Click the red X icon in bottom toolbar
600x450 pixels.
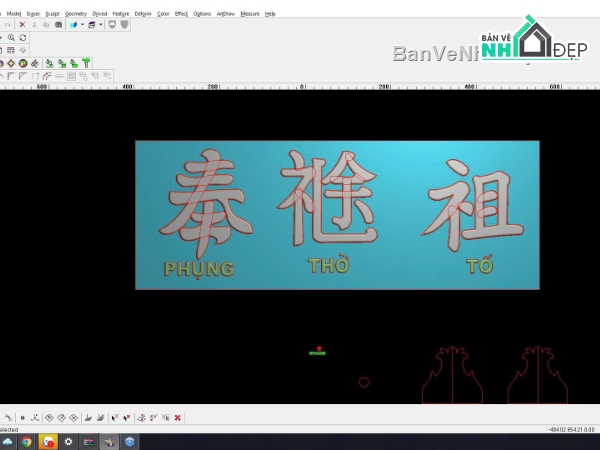click(x=178, y=417)
